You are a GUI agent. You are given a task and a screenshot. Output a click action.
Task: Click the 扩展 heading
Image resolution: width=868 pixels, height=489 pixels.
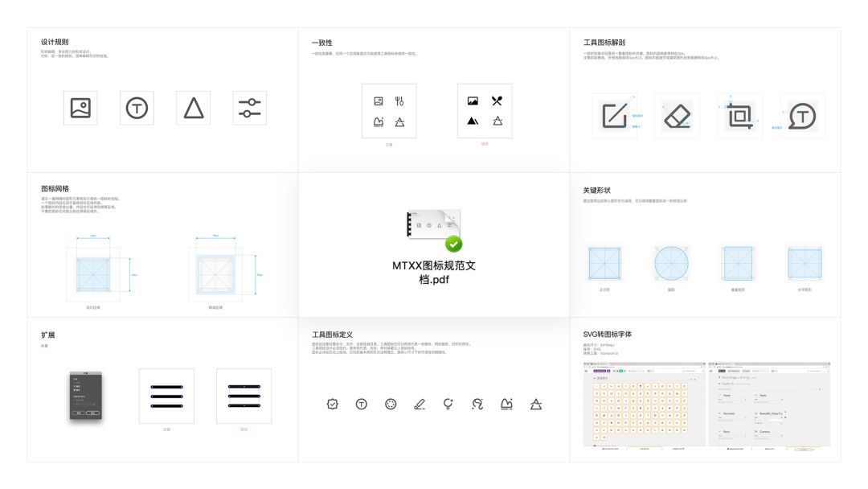click(x=47, y=335)
